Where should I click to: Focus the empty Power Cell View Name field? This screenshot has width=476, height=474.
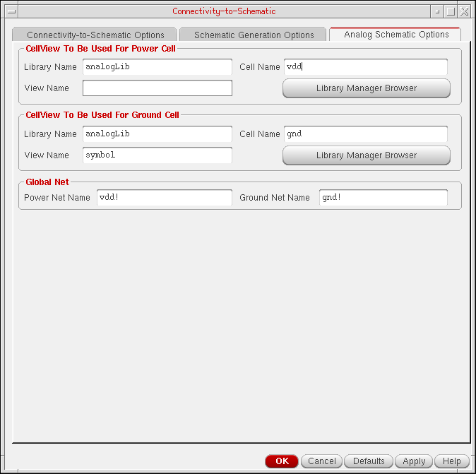(x=157, y=88)
